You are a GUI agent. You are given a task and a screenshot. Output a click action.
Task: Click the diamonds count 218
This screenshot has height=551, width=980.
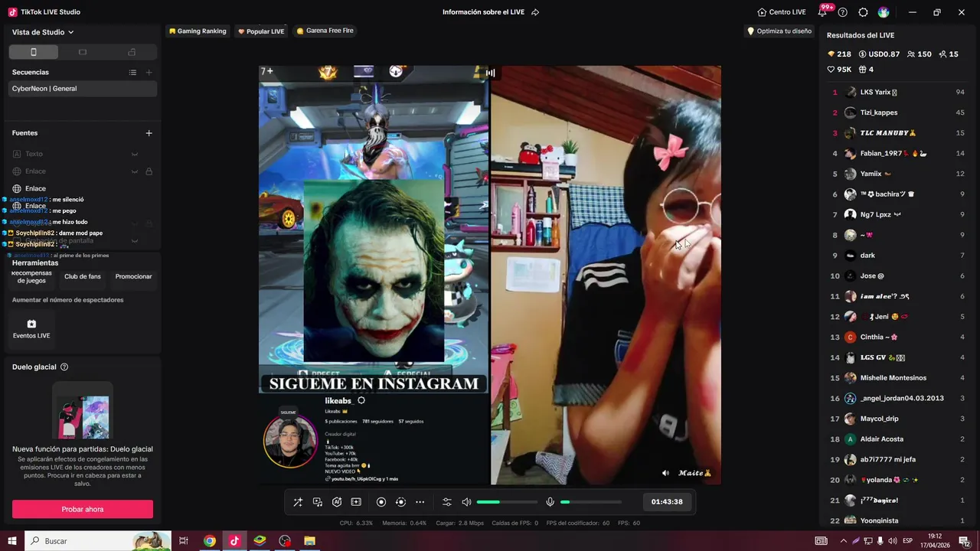[x=839, y=54]
